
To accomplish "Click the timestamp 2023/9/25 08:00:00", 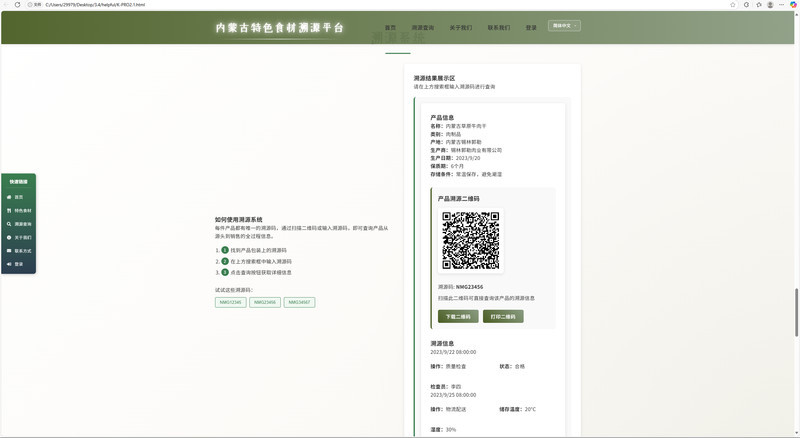I will pos(453,395).
